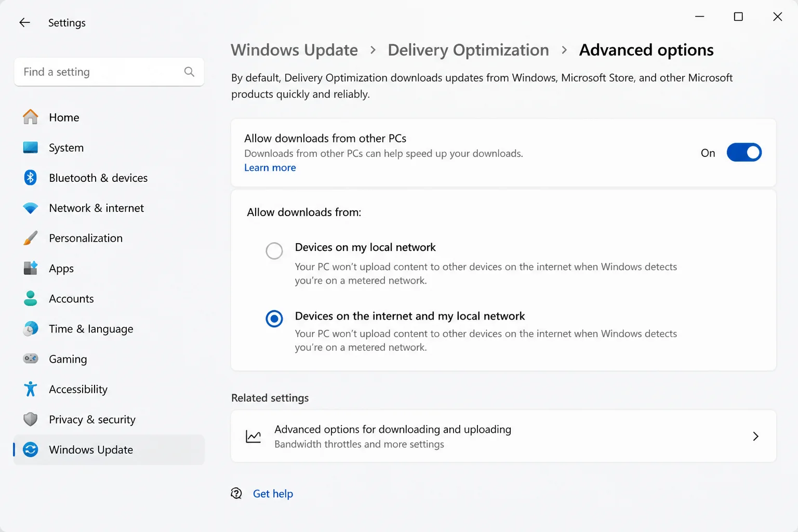This screenshot has height=532, width=798.
Task: Open Advanced options chevron arrow
Action: click(x=756, y=436)
